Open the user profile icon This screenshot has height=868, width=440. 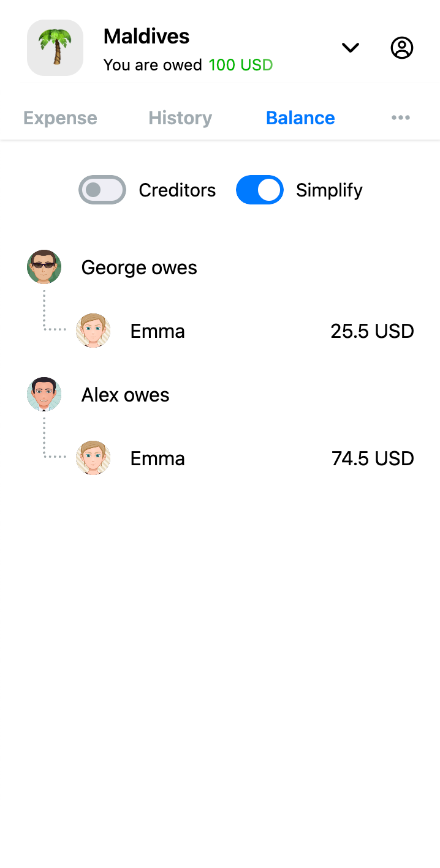[x=402, y=48]
